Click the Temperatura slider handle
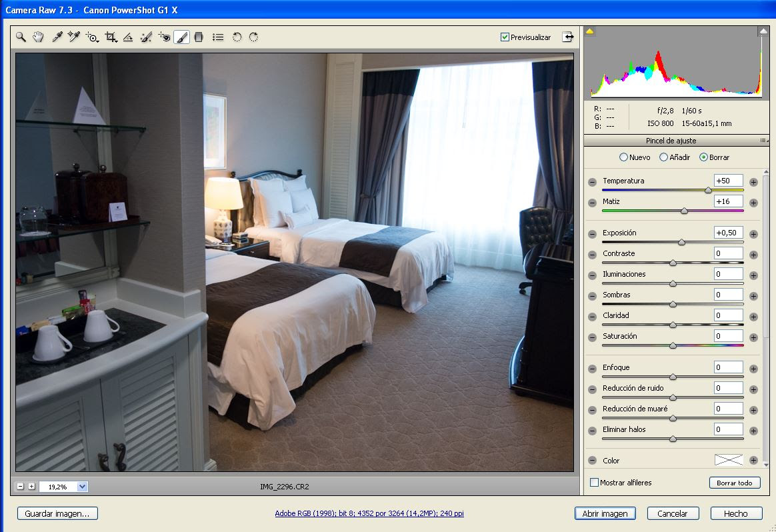776x532 pixels. [x=708, y=190]
